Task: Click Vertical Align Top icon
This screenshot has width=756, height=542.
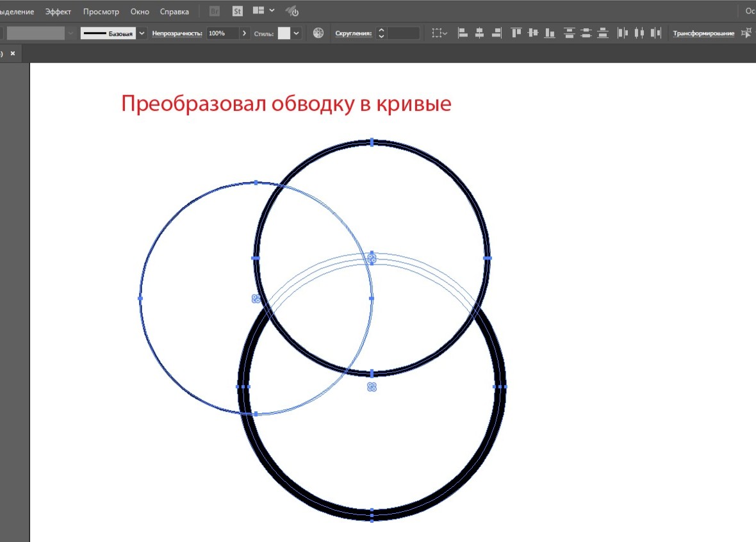Action: click(x=516, y=33)
